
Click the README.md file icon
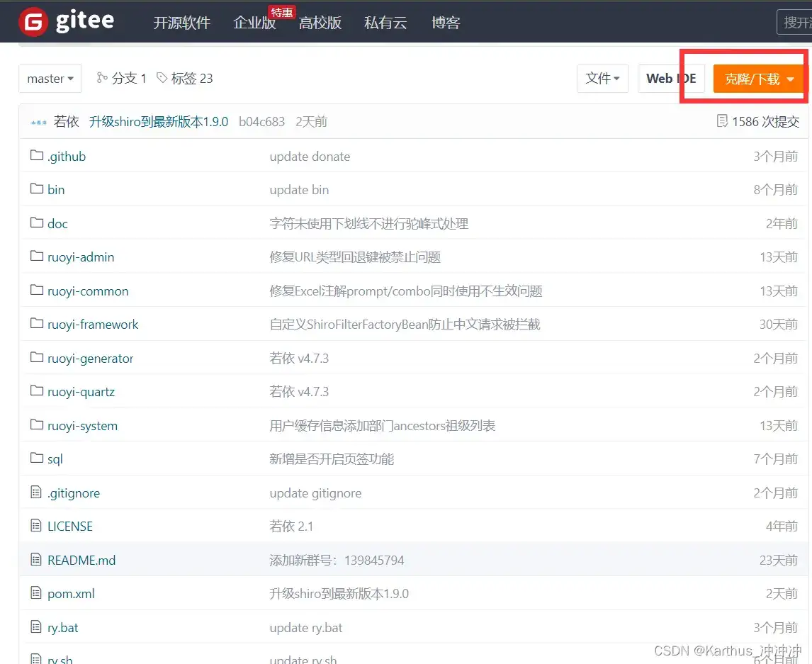(35, 559)
